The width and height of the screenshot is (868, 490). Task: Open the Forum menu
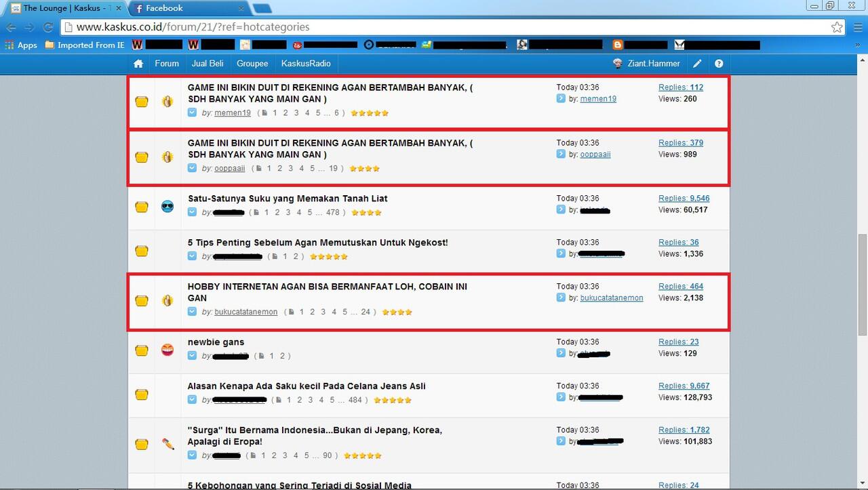(x=167, y=64)
